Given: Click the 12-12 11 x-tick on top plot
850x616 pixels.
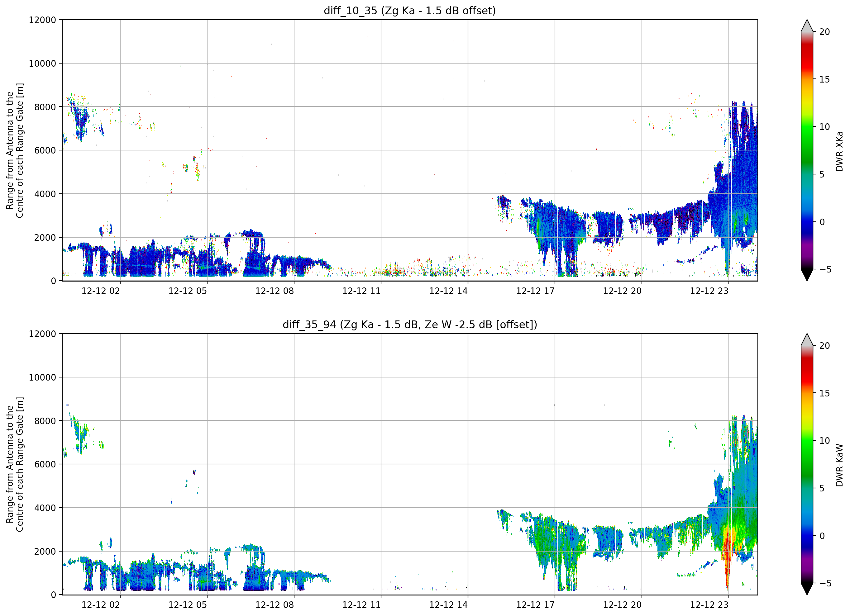Looking at the screenshot, I should pos(362,291).
